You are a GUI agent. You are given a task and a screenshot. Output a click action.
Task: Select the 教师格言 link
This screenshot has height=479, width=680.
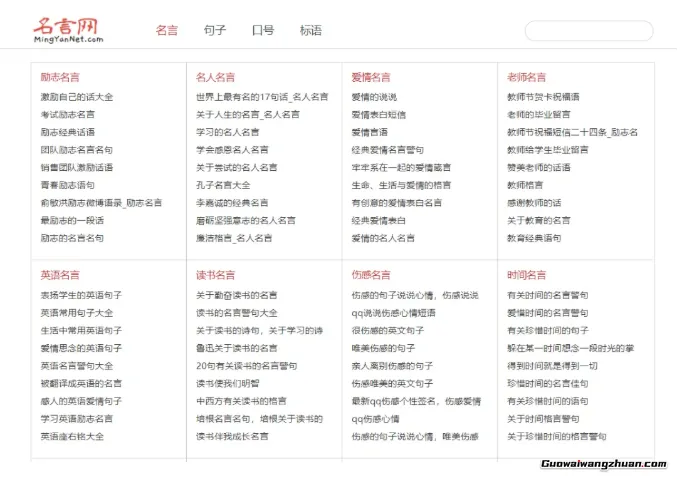pyautogui.click(x=525, y=185)
